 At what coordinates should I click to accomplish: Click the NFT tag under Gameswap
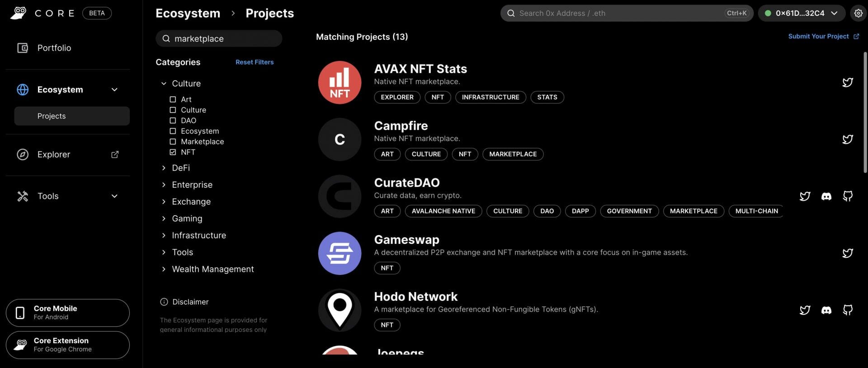click(x=387, y=268)
